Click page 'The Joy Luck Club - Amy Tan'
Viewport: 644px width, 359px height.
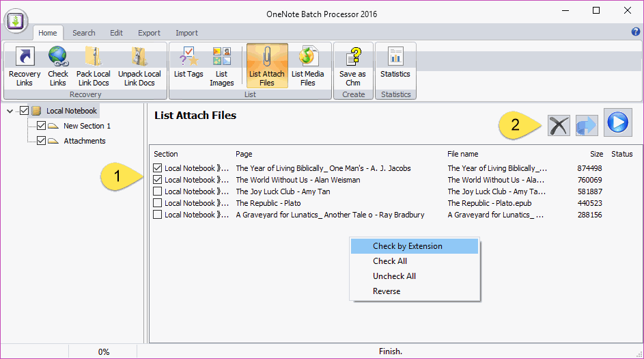tap(283, 191)
